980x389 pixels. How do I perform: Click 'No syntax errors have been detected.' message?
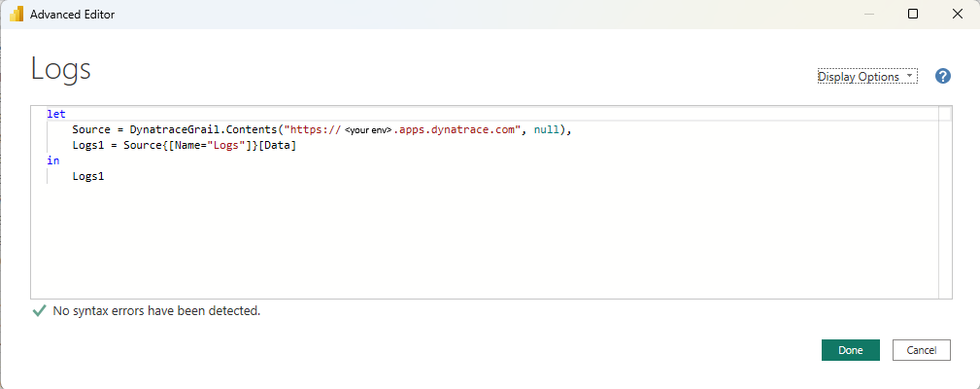156,310
